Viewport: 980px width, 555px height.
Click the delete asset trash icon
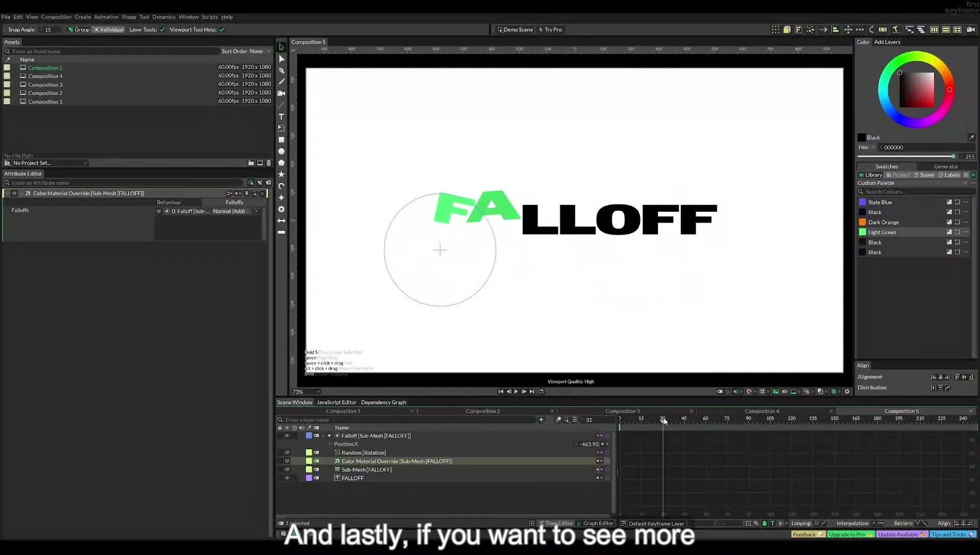(x=268, y=163)
